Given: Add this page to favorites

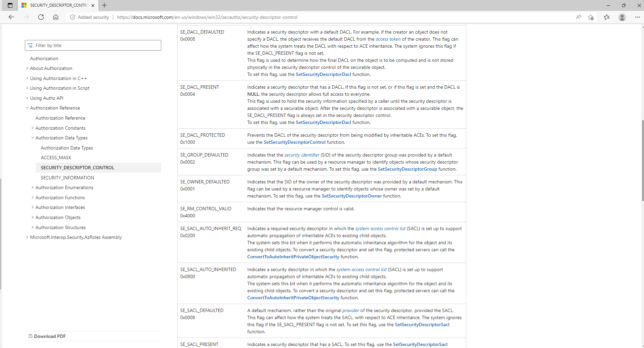Looking at the screenshot, I should point(591,17).
